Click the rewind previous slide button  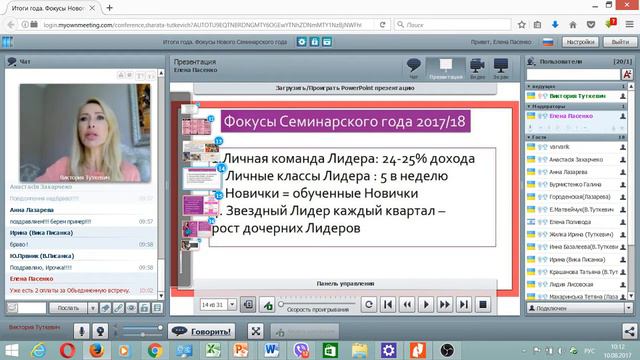[x=407, y=304]
